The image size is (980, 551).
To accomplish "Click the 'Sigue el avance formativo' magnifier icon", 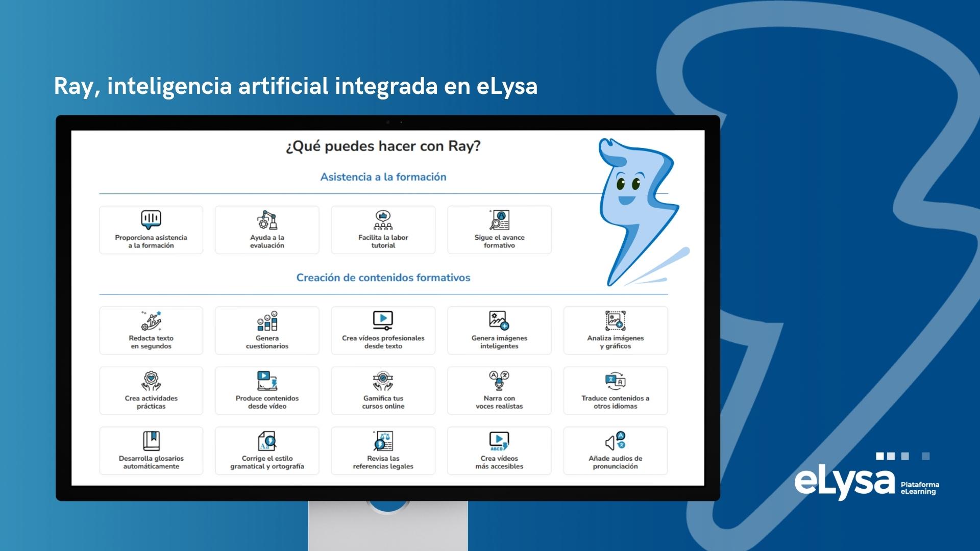I will coord(499,220).
